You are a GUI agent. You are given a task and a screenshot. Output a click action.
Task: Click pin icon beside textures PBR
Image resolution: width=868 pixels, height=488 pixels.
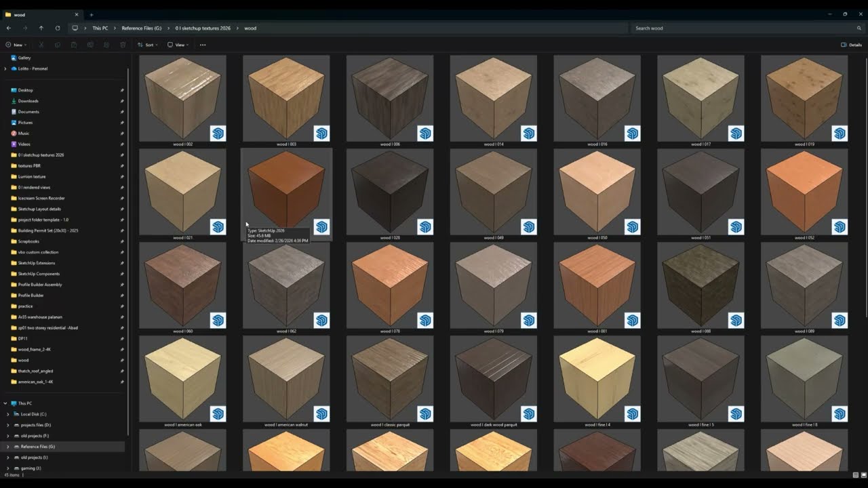(122, 166)
